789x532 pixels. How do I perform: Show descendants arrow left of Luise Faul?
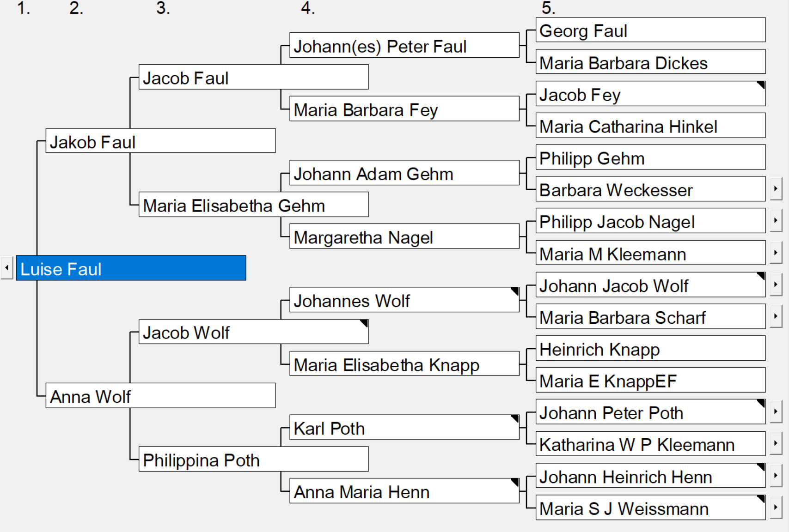tap(6, 268)
